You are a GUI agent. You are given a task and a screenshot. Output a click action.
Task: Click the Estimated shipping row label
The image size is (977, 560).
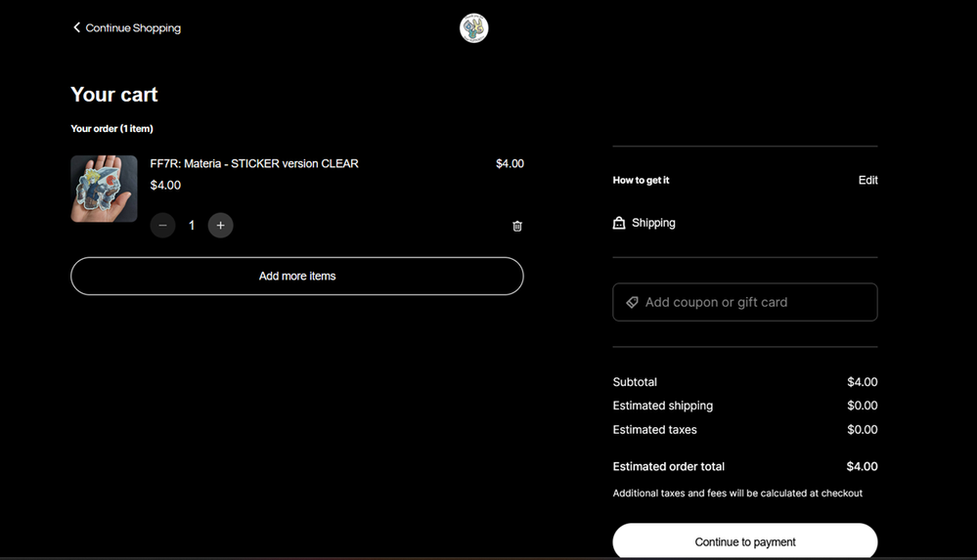click(662, 406)
